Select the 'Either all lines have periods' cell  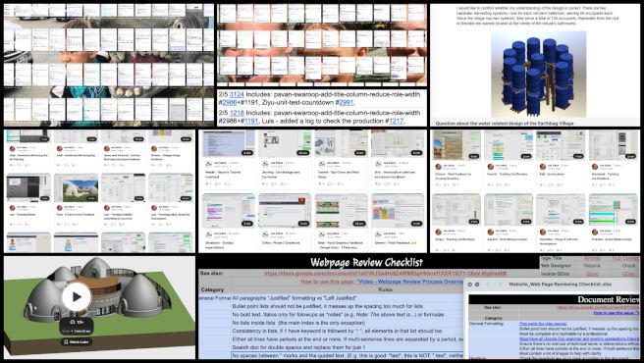click(x=348, y=339)
